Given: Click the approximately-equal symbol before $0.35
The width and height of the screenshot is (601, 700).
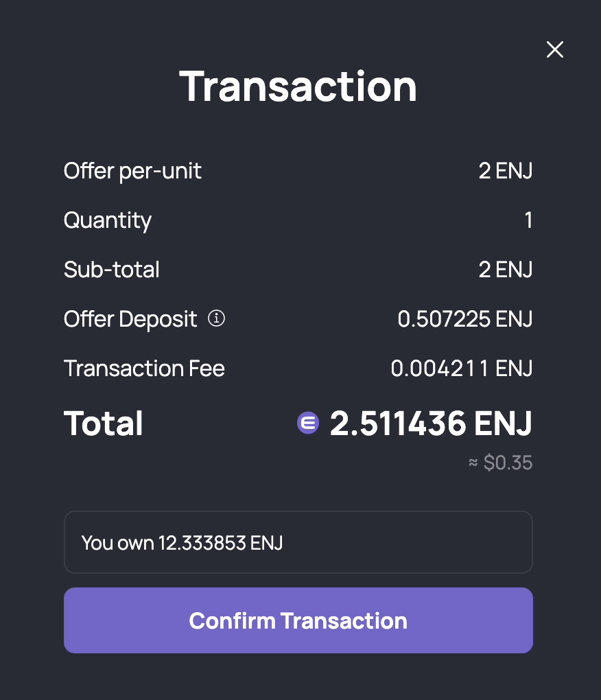Looking at the screenshot, I should click(473, 463).
